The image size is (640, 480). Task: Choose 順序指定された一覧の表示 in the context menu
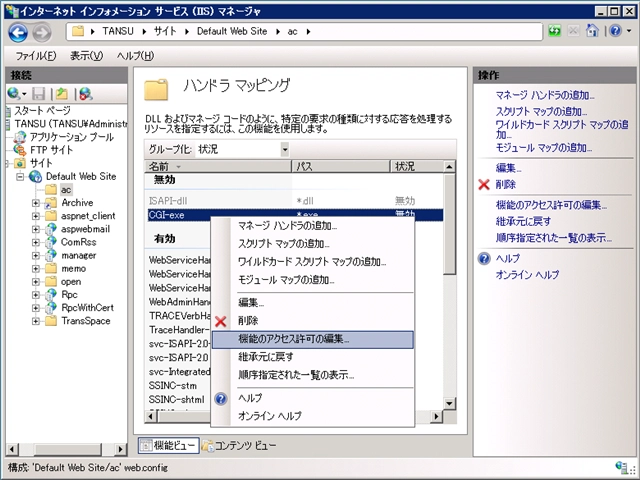pyautogui.click(x=313, y=375)
